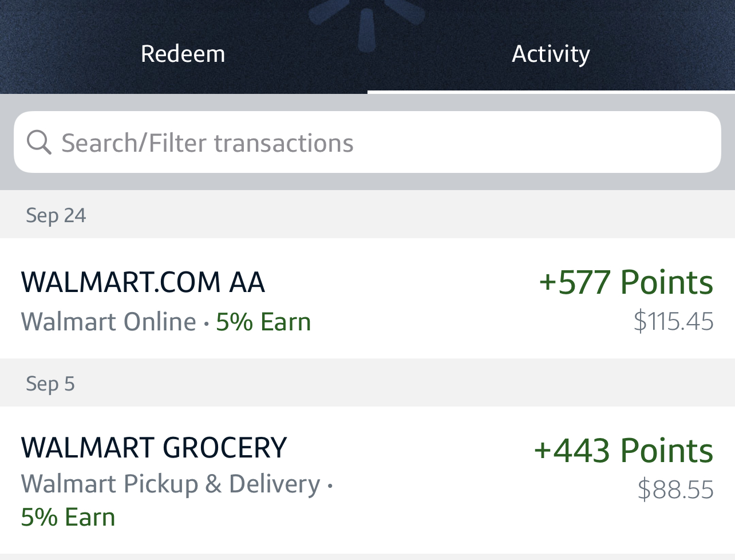Image resolution: width=735 pixels, height=560 pixels.
Task: Tap the $88.55 purchase amount
Action: pyautogui.click(x=675, y=490)
